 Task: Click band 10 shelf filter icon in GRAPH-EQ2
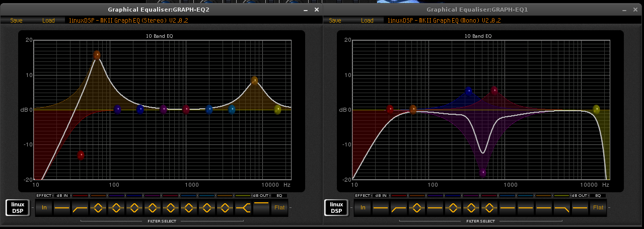(x=244, y=207)
